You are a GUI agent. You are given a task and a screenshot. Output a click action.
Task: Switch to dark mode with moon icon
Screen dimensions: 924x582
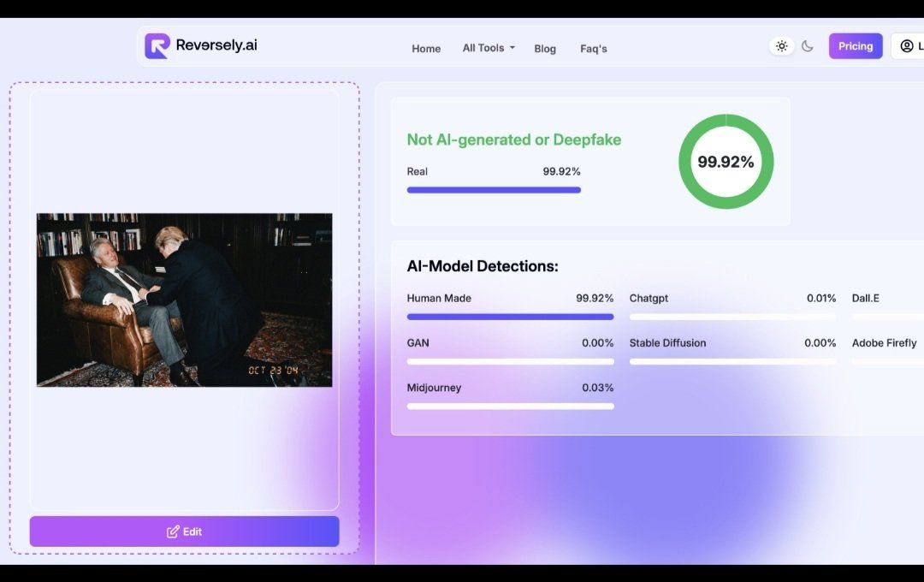(807, 46)
